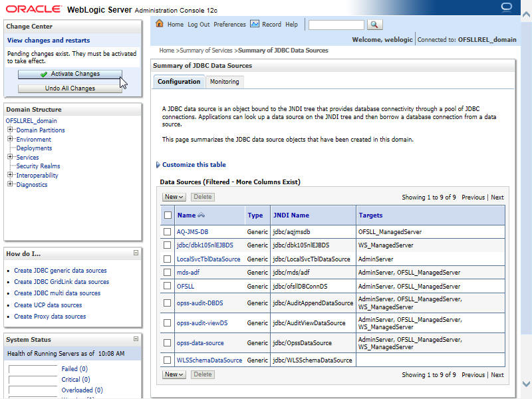Click Log Out in top menu

(x=198, y=25)
